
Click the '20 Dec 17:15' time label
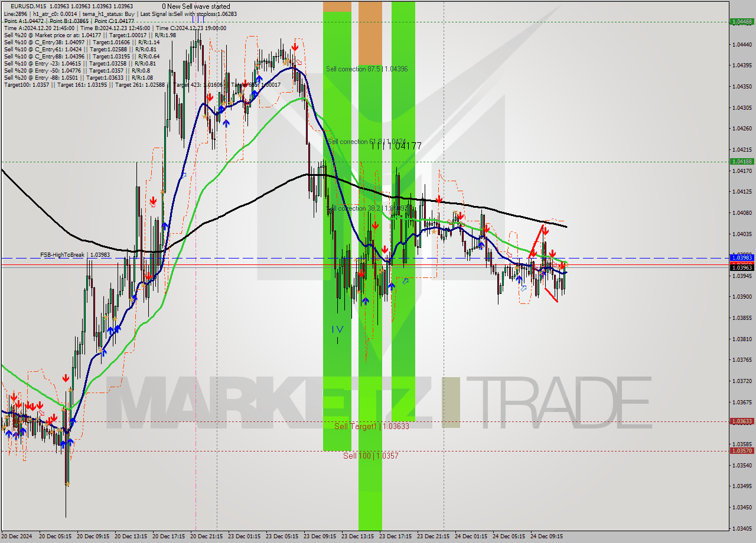(168, 537)
